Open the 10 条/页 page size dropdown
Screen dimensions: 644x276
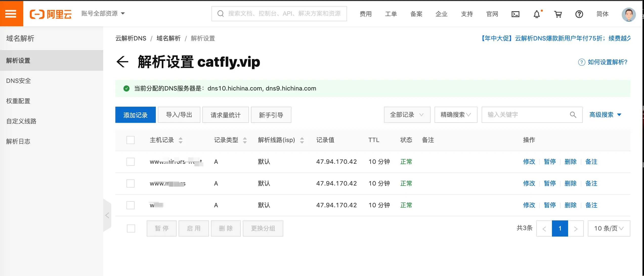click(609, 228)
